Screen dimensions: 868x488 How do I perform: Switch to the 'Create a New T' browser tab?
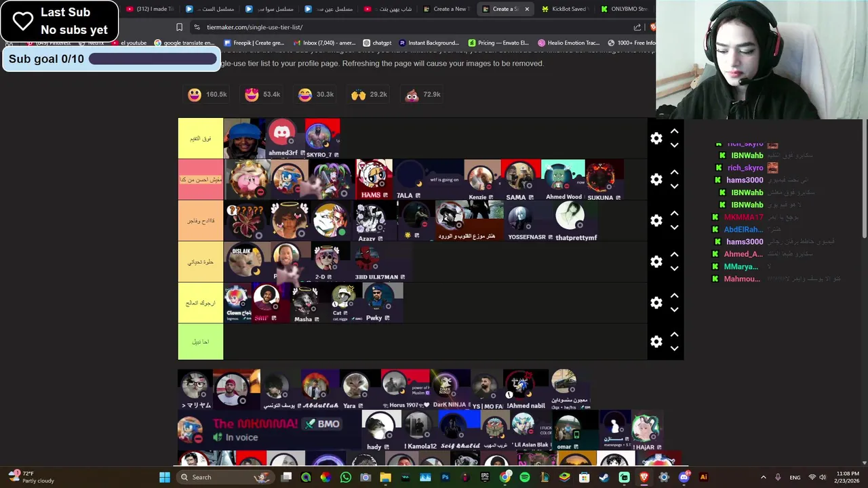point(446,9)
